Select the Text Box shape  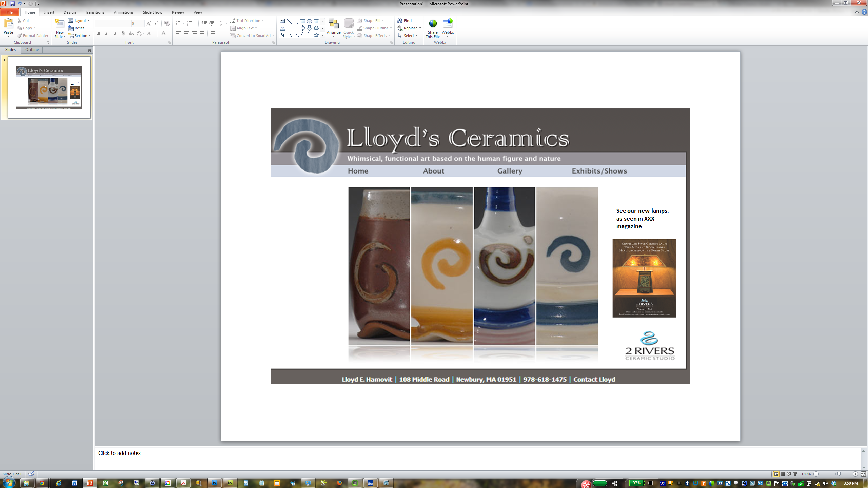[282, 21]
